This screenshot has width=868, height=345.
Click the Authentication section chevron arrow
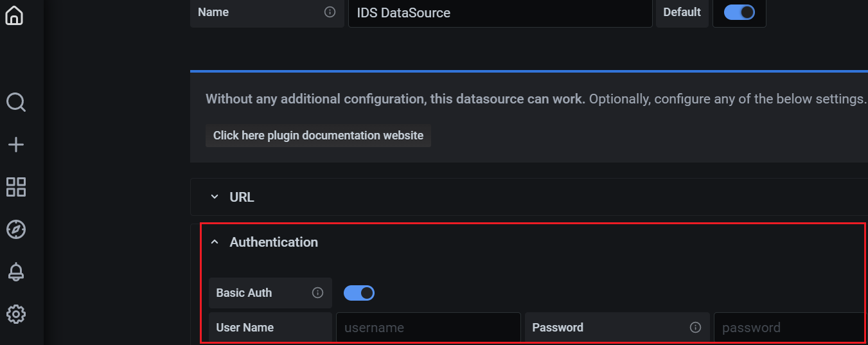(x=215, y=242)
